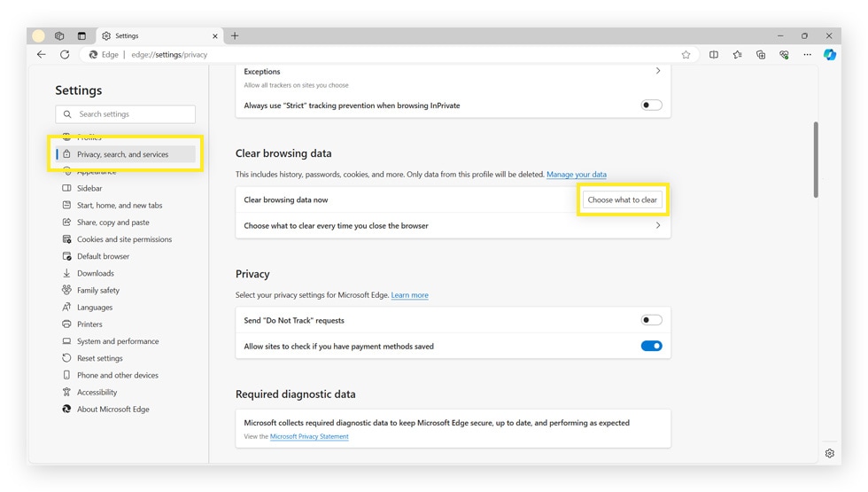868x492 pixels.
Task: Follow the Privacy Learn more link
Action: pyautogui.click(x=409, y=294)
